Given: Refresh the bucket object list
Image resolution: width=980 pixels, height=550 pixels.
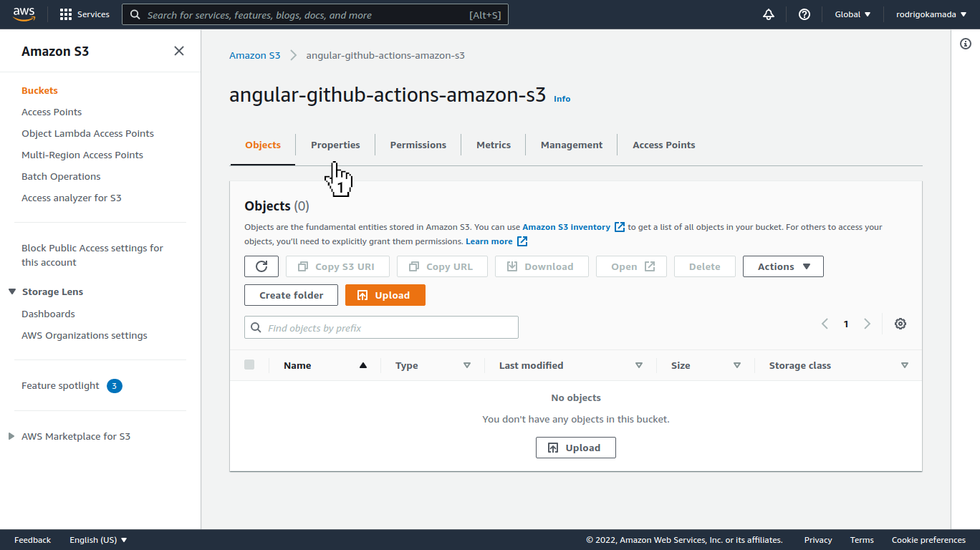Looking at the screenshot, I should click(261, 266).
